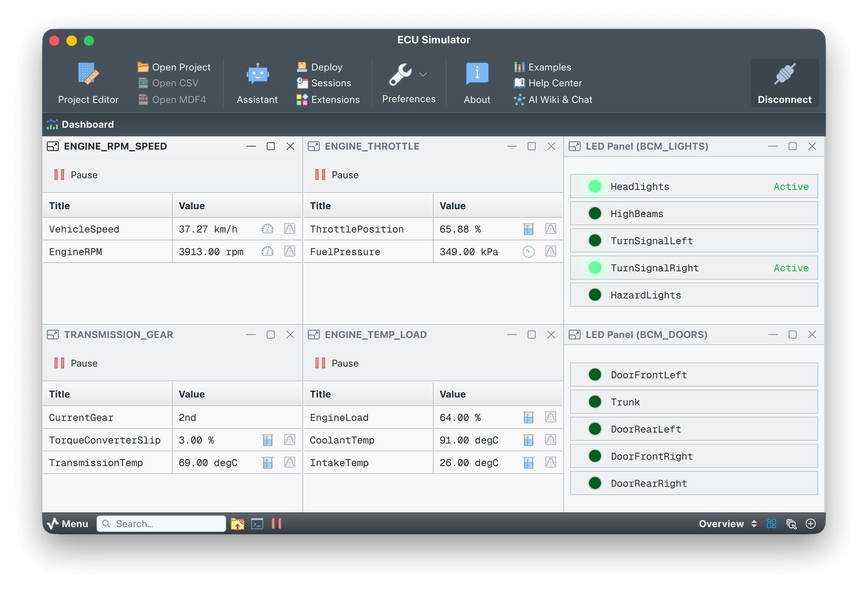Screen dimensions: 868x590
Task: Click ThrottlePosition chart icon
Action: click(551, 229)
